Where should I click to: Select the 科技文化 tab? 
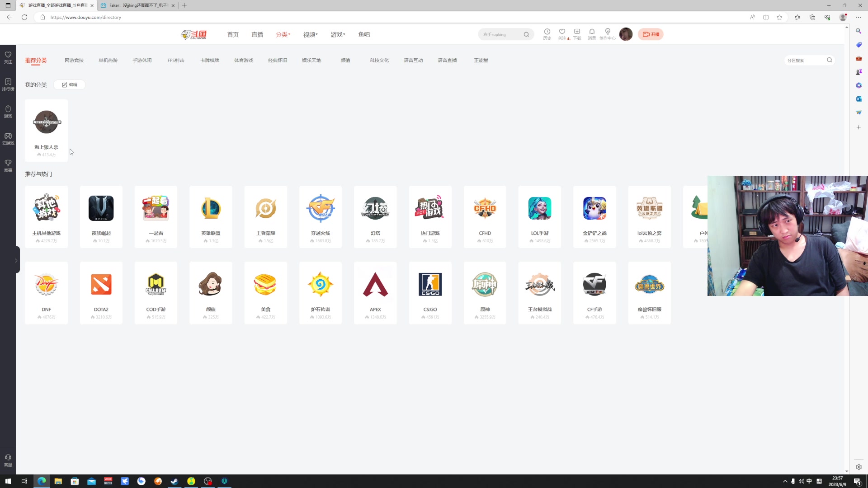point(379,60)
